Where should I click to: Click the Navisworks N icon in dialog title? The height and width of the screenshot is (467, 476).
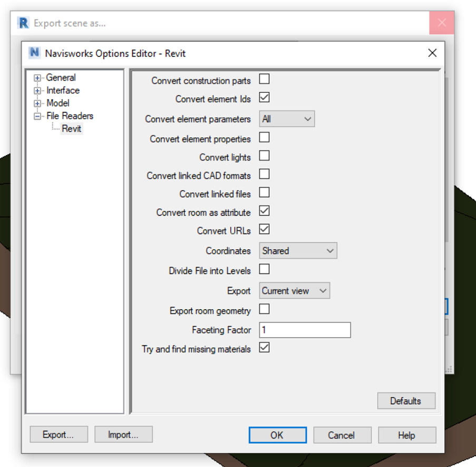pos(34,53)
